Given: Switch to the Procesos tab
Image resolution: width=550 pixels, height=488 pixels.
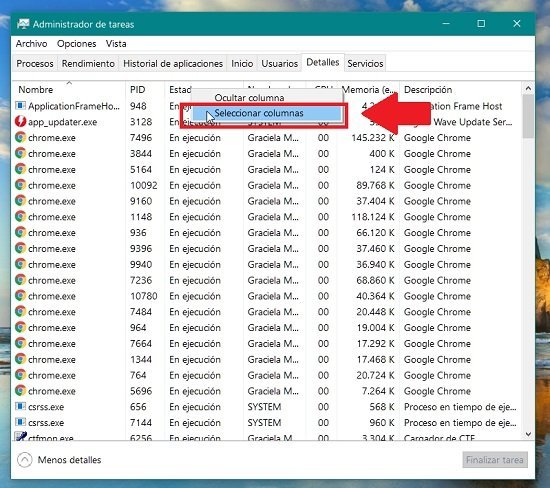Looking at the screenshot, I should [35, 63].
